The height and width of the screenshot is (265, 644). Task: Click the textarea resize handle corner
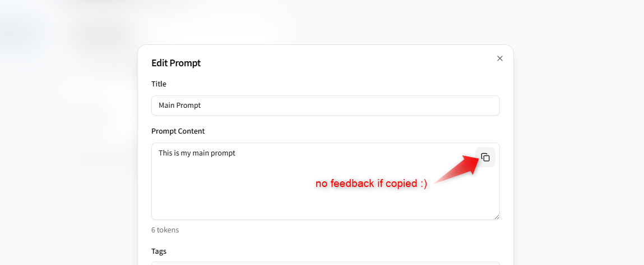[497, 217]
